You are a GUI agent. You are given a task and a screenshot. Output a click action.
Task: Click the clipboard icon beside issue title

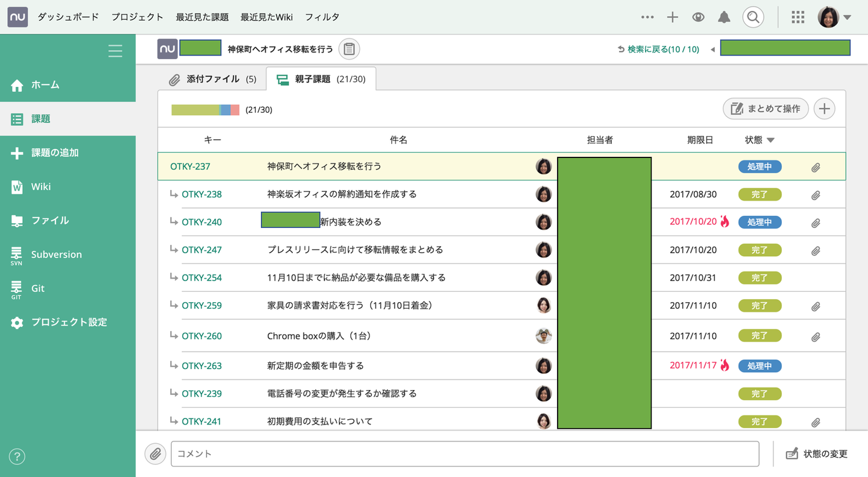(x=349, y=49)
